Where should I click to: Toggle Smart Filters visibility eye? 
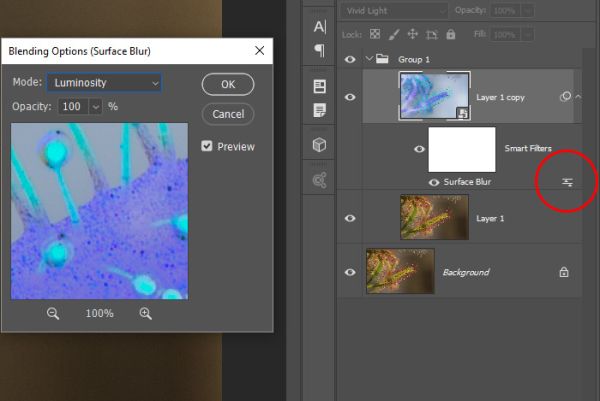[x=419, y=149]
